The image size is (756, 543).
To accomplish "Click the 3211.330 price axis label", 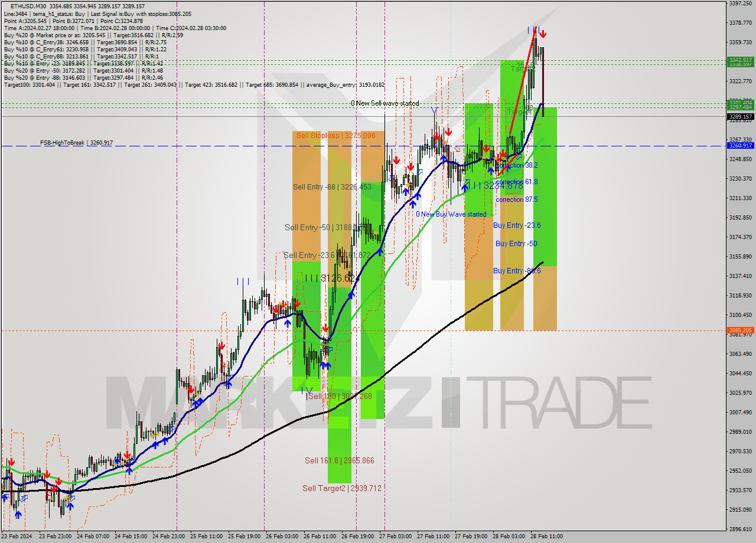I will pos(741,198).
